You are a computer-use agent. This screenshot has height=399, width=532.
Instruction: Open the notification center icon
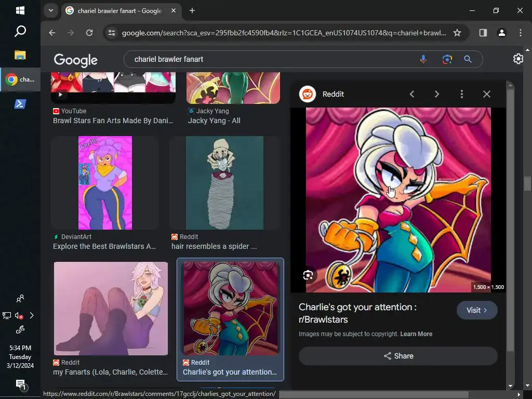(x=21, y=384)
